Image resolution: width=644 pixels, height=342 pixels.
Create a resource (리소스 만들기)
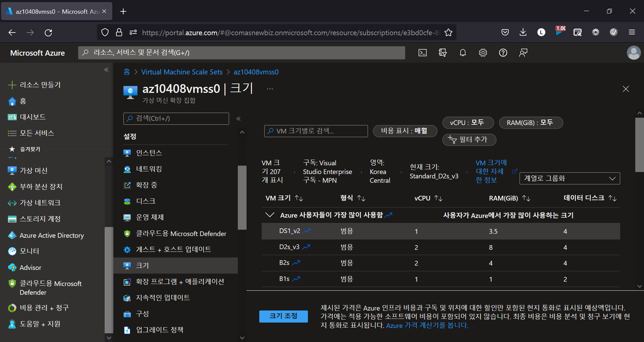pos(34,85)
